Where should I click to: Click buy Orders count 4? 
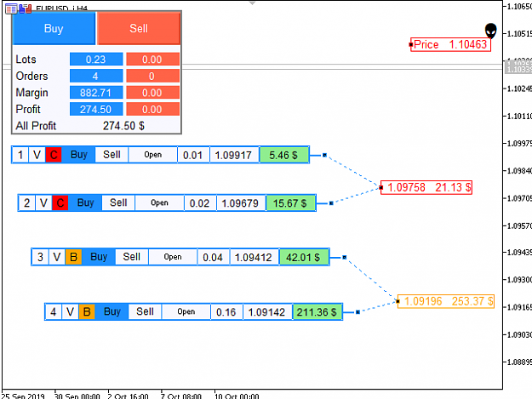(x=96, y=76)
